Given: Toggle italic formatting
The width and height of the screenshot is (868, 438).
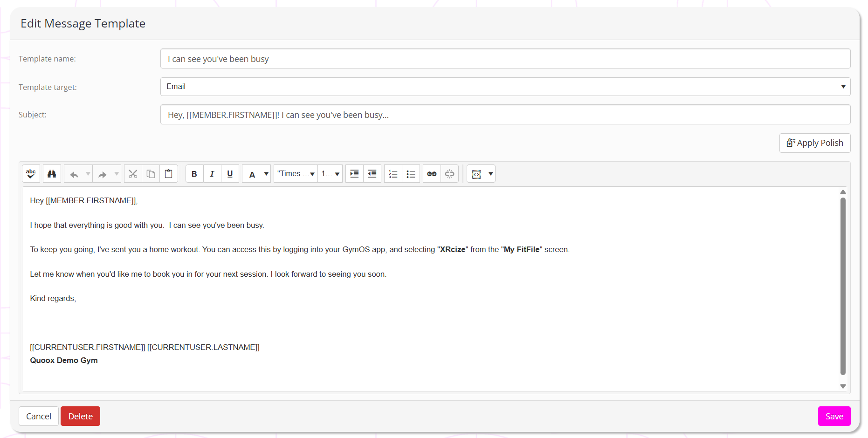Looking at the screenshot, I should [x=212, y=174].
